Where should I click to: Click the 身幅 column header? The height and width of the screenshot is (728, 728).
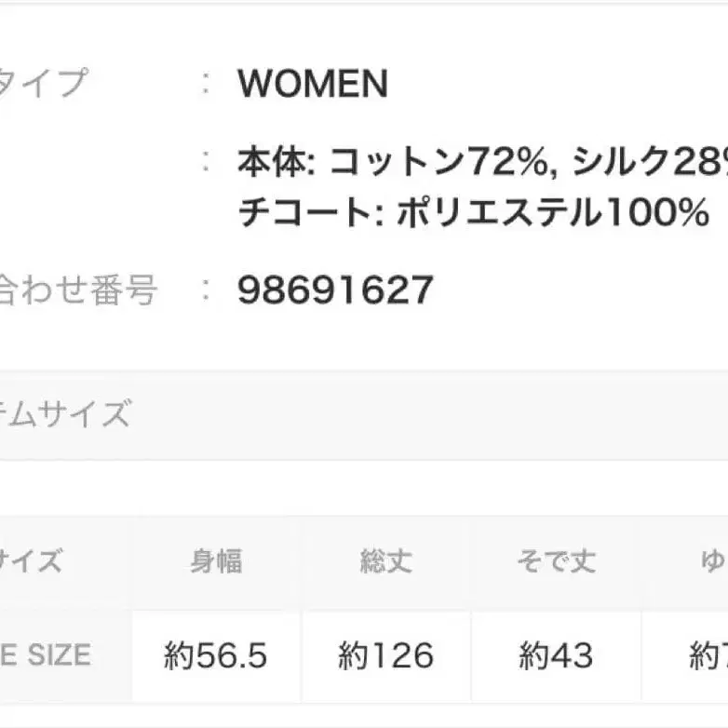coord(217,561)
